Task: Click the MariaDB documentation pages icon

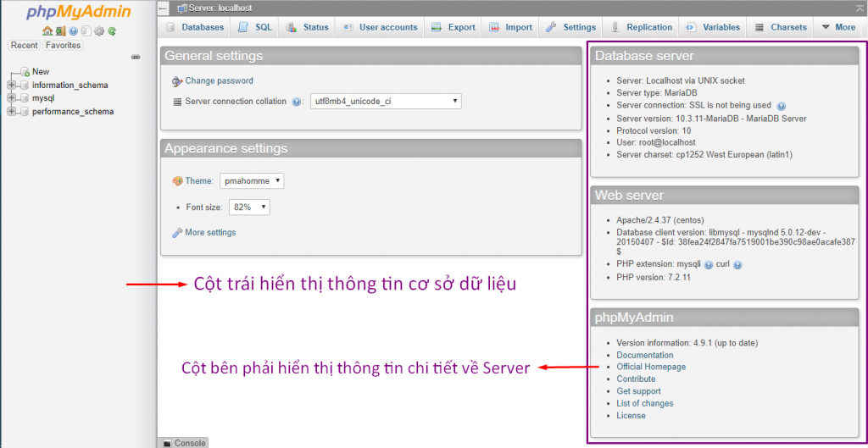Action: 86,31
